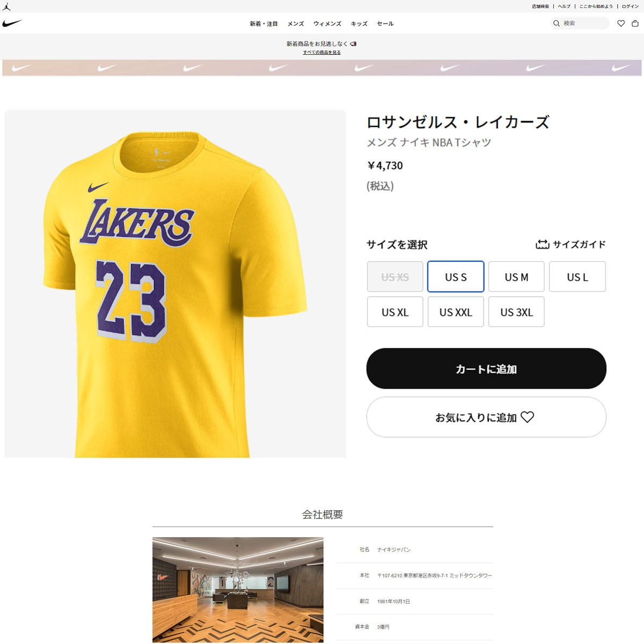
Task: Click the ヘルプ link
Action: click(564, 6)
